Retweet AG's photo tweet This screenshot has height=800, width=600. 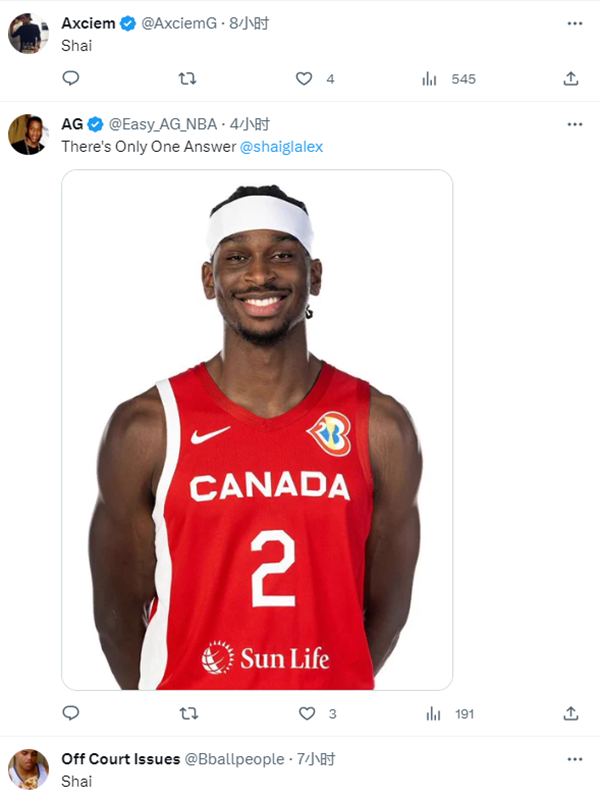187,713
